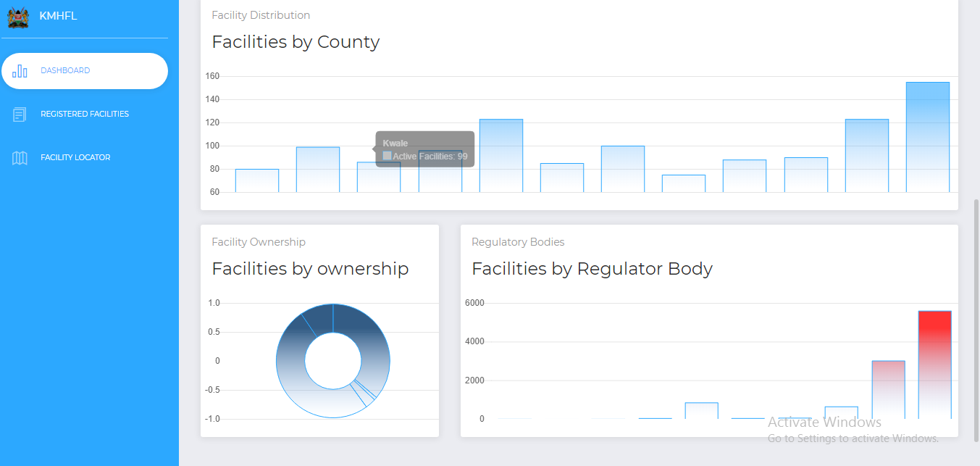
Task: Click the Facilities by Regulator Body heading
Action: (592, 269)
